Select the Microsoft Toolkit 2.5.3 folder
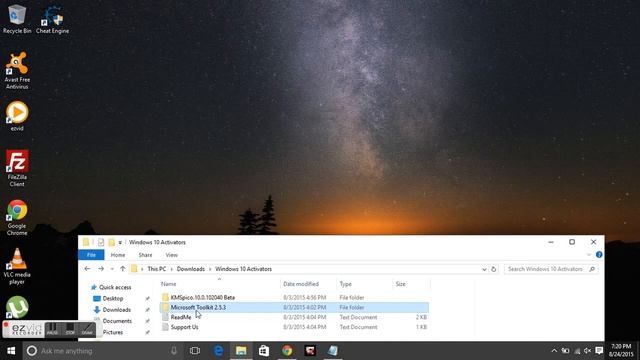Viewport: 640px width, 360px height. click(x=294, y=307)
